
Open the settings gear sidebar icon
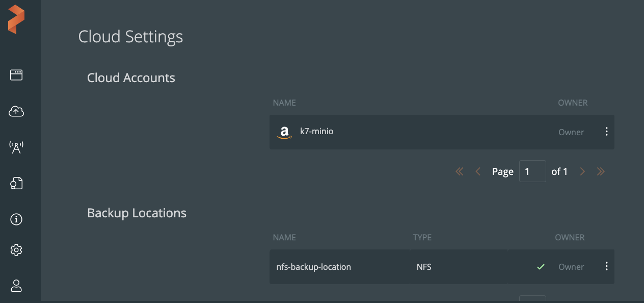[x=16, y=250]
